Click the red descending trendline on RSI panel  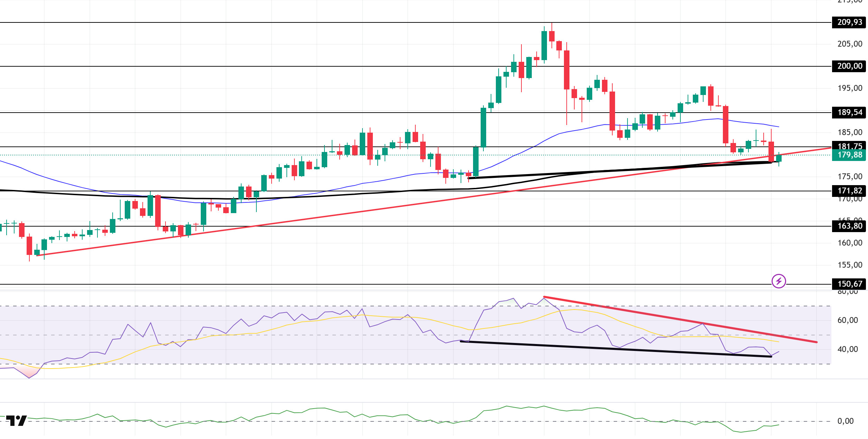[x=680, y=319]
